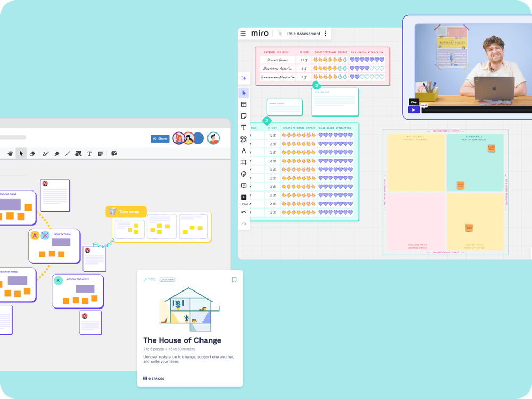
Task: Select the sticky note tool in Miro
Action: tap(244, 116)
